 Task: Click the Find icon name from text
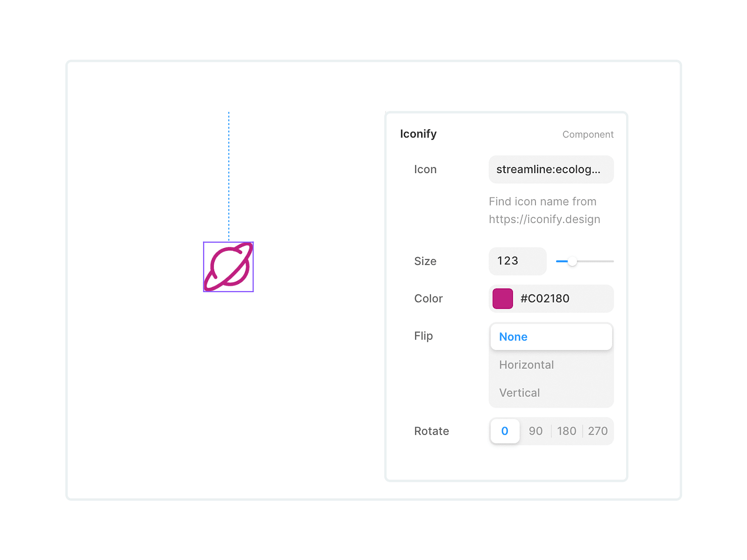[x=543, y=202]
